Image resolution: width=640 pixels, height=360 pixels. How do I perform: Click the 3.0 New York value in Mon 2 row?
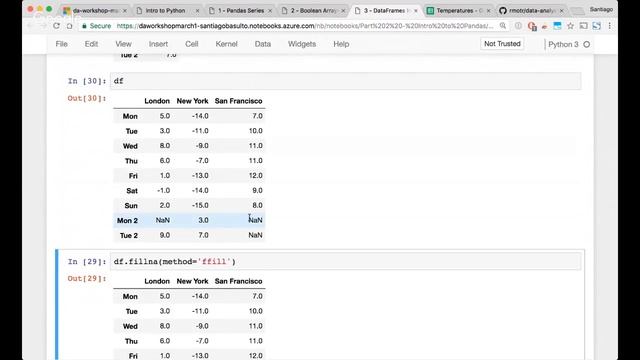[x=203, y=220]
